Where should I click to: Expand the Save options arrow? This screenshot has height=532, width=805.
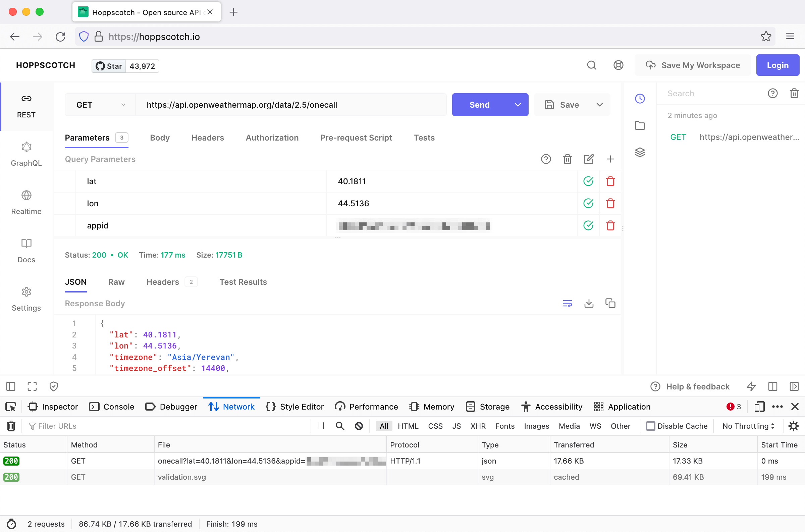[599, 105]
